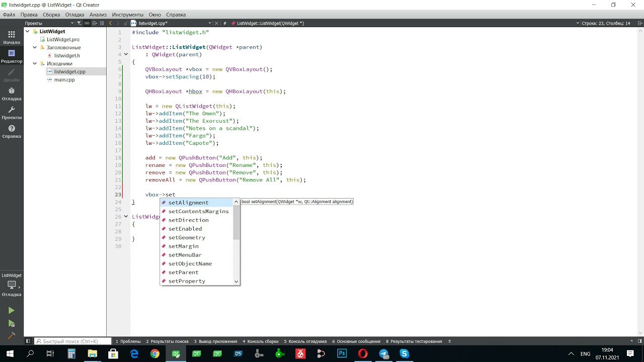Open the Файл menu
This screenshot has width=644, height=362.
[9, 15]
